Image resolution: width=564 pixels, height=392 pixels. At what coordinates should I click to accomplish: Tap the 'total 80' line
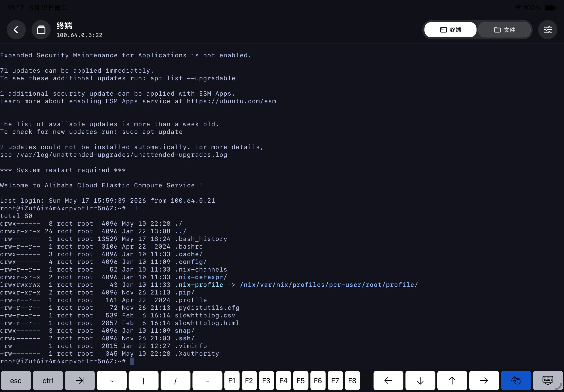16,216
